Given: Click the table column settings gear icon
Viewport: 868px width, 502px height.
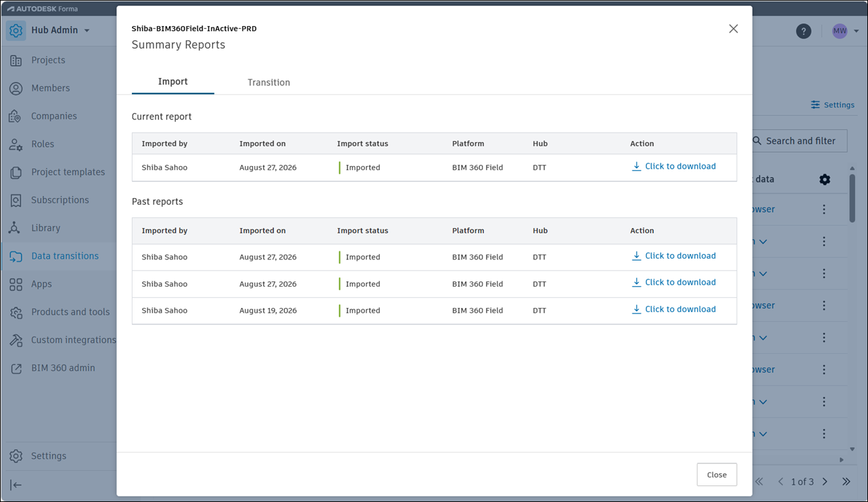Looking at the screenshot, I should (x=825, y=179).
